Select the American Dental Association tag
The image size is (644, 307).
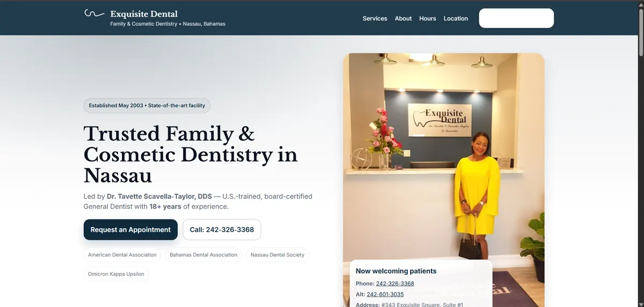122,255
